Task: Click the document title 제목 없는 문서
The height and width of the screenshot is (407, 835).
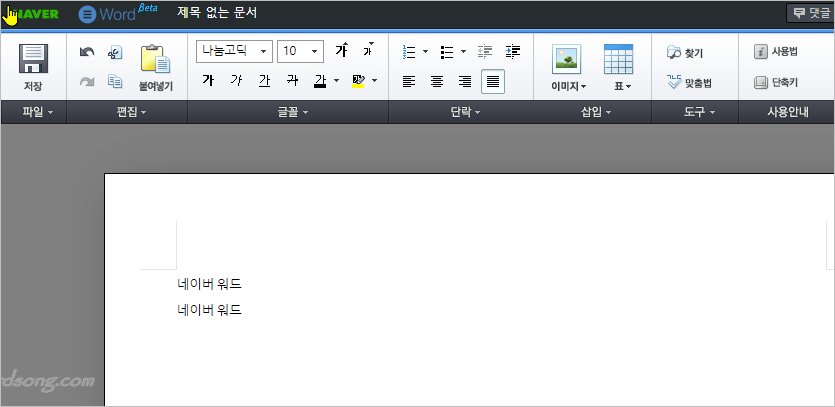Action: 217,13
